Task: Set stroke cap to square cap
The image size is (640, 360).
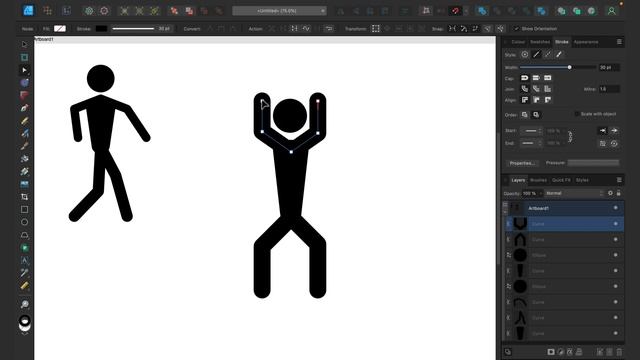Action: [547, 78]
